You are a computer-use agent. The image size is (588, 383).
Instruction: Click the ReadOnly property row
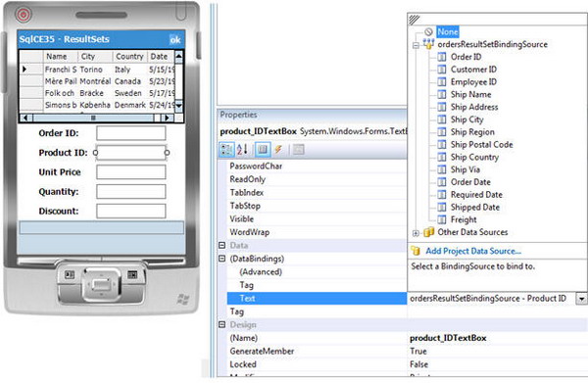coord(317,179)
